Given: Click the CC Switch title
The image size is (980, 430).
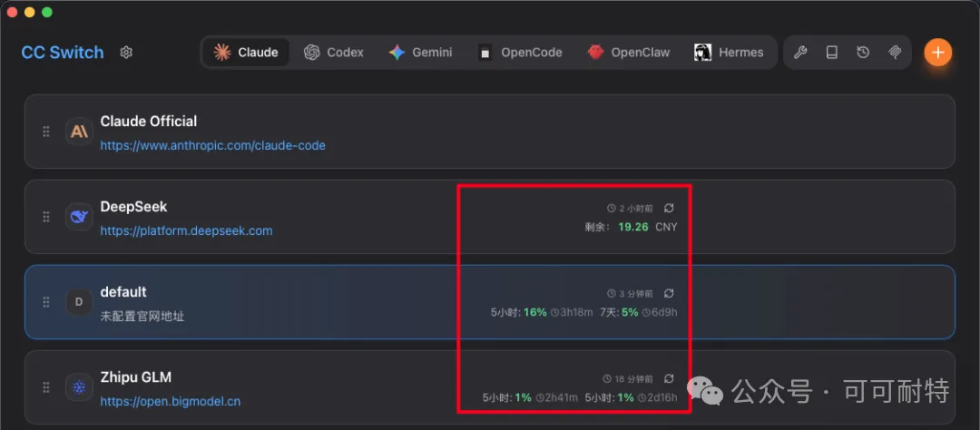Looking at the screenshot, I should pyautogui.click(x=63, y=53).
